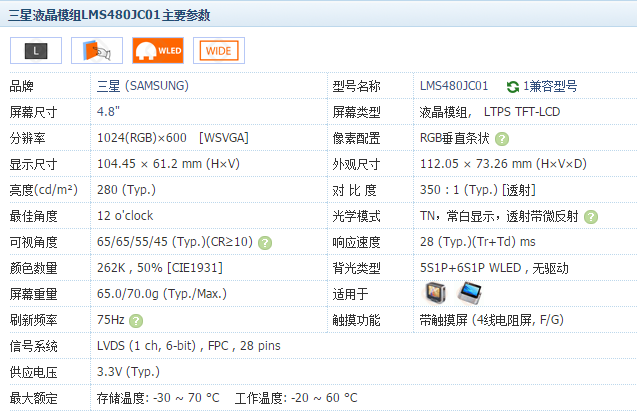
Task: Click the 4.8" screen size link
Action: (108, 112)
